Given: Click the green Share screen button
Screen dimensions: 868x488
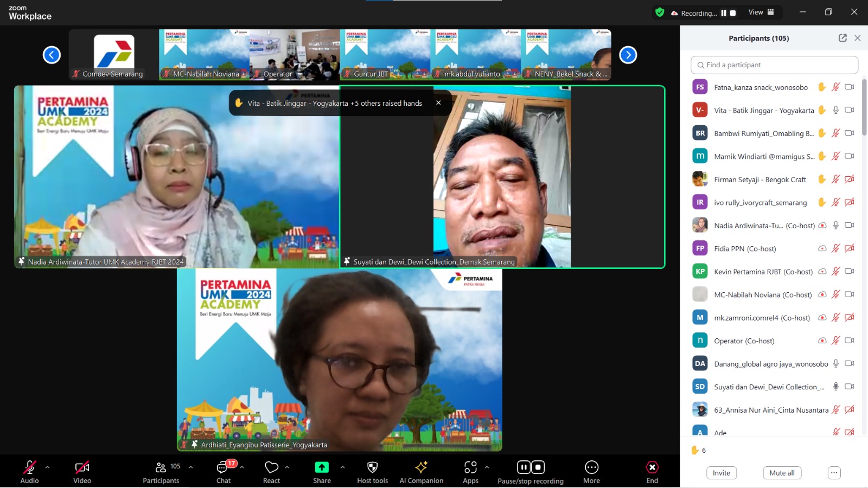Looking at the screenshot, I should coord(322,471).
